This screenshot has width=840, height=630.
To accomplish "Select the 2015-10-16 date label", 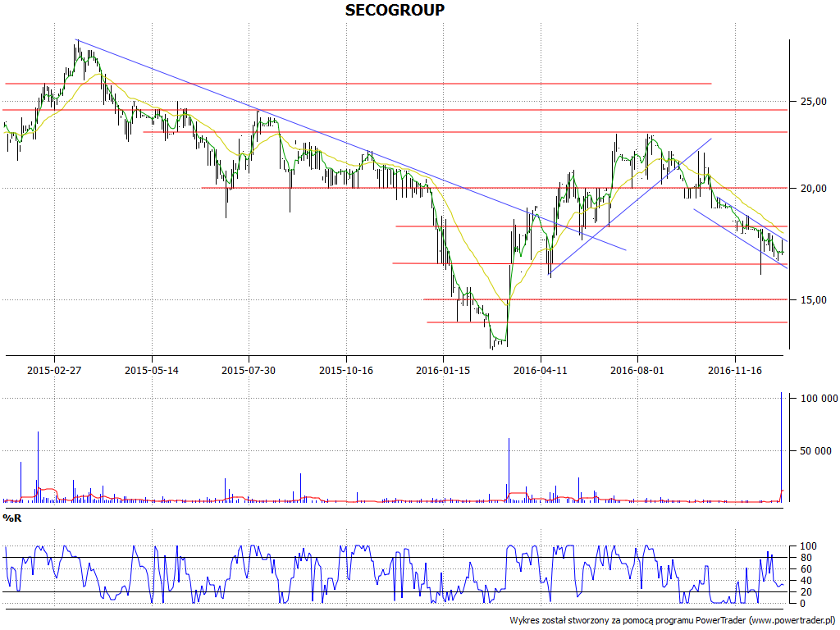I will [x=346, y=370].
